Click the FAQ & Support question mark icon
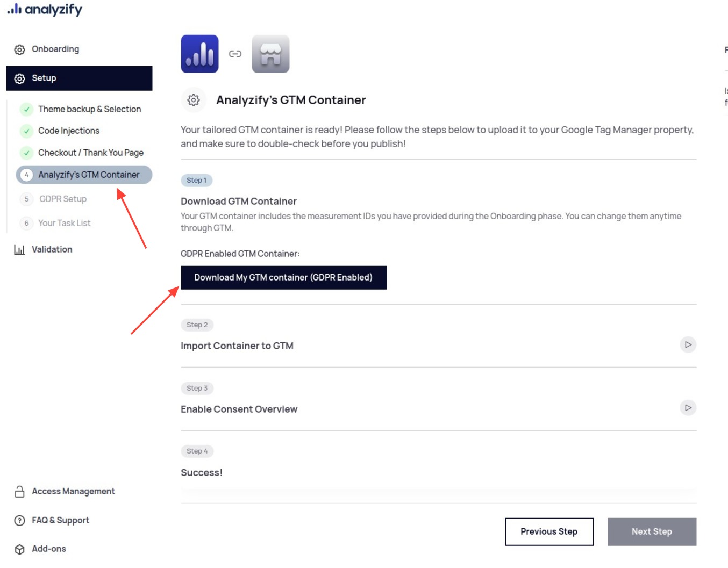This screenshot has height=568, width=728. coord(19,520)
